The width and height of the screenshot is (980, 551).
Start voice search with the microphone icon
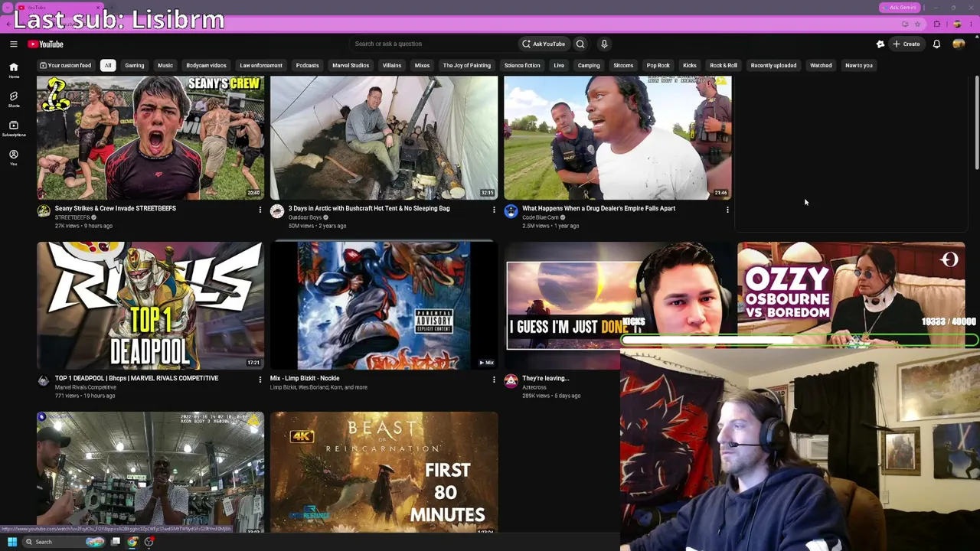(x=604, y=44)
